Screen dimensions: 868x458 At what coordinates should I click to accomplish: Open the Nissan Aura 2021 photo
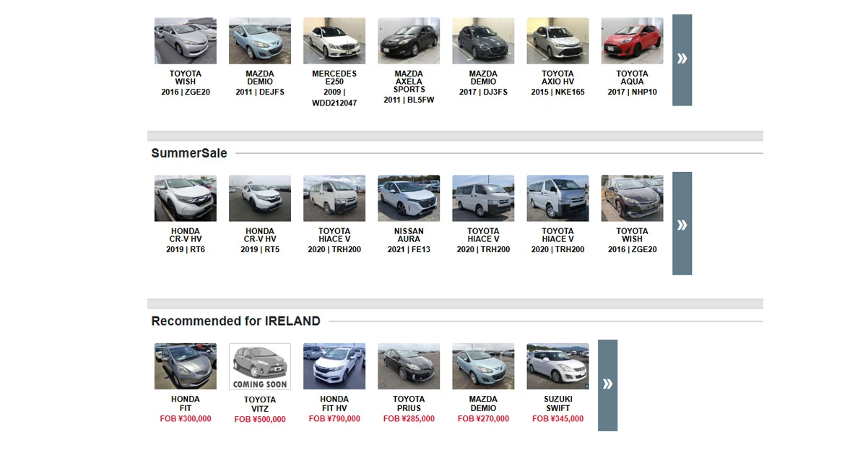(x=409, y=199)
